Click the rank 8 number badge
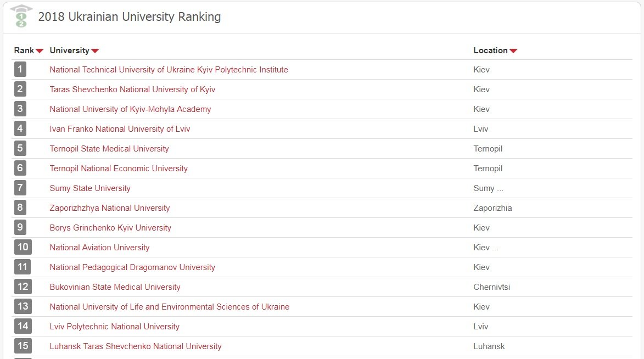The width and height of the screenshot is (644, 359). click(x=20, y=207)
